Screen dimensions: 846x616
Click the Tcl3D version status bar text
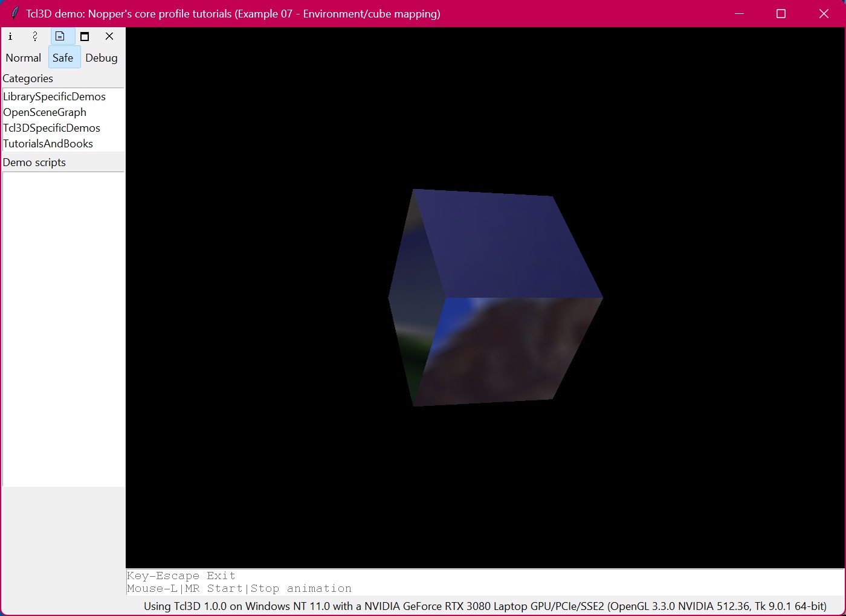pyautogui.click(x=485, y=606)
